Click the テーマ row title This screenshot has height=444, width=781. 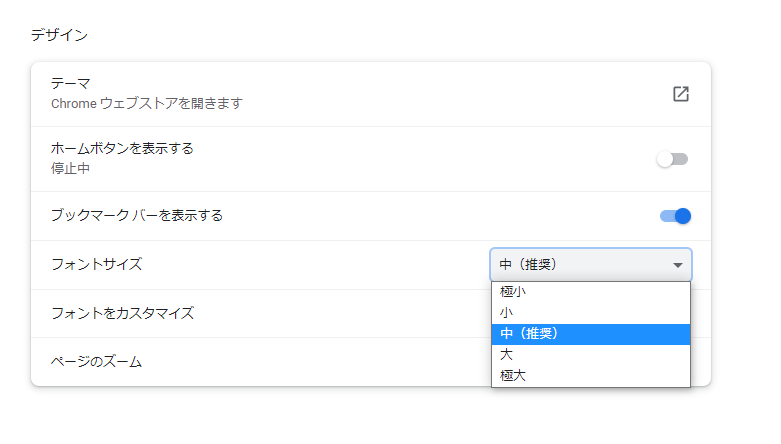tap(70, 83)
